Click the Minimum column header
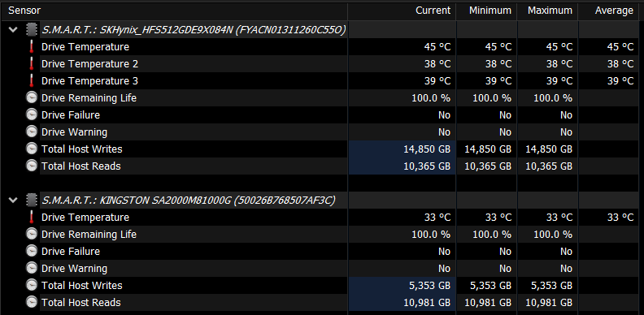 pyautogui.click(x=487, y=11)
